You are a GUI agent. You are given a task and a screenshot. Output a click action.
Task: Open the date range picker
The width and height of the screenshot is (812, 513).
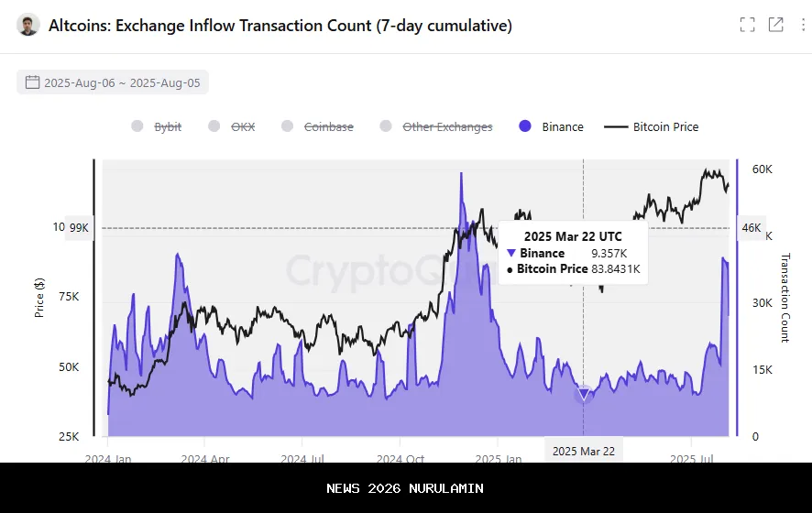pos(113,82)
